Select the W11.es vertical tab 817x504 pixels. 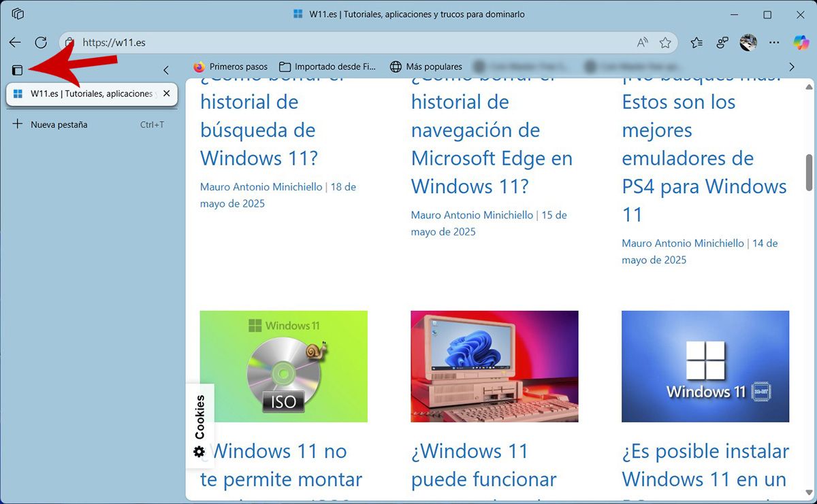coord(92,94)
